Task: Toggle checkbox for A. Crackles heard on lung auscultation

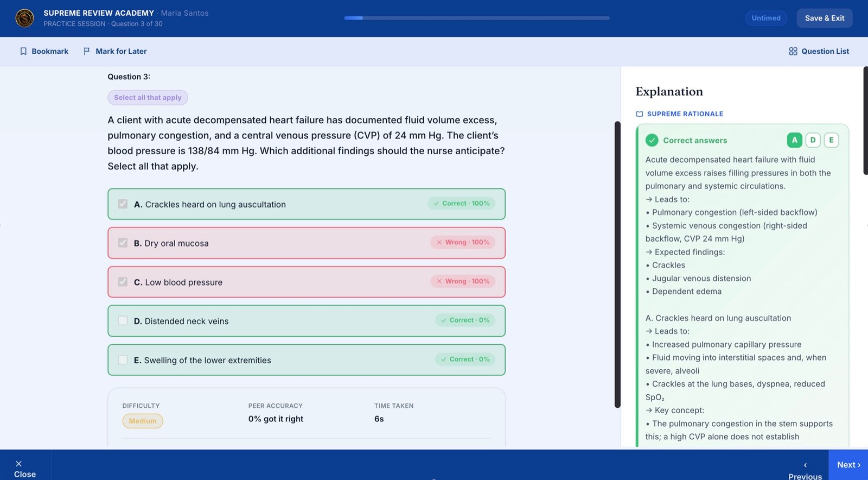Action: tap(123, 204)
